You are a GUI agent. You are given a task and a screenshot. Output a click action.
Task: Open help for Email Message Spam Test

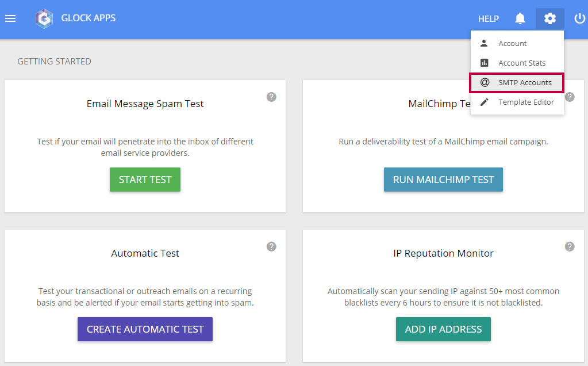coord(271,97)
